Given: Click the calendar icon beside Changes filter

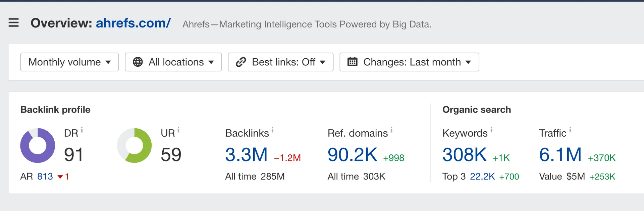Looking at the screenshot, I should pyautogui.click(x=352, y=62).
